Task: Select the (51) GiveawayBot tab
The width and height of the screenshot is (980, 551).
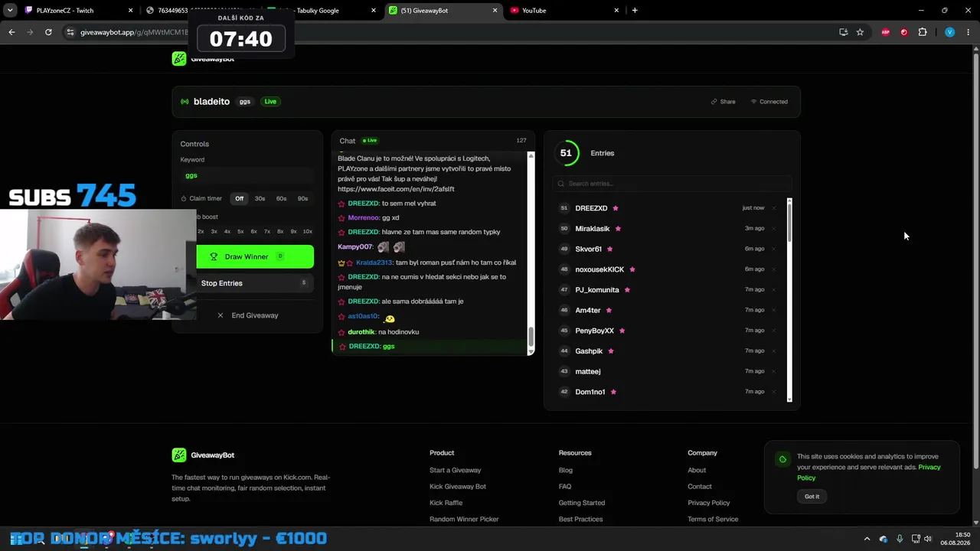Action: coord(443,11)
